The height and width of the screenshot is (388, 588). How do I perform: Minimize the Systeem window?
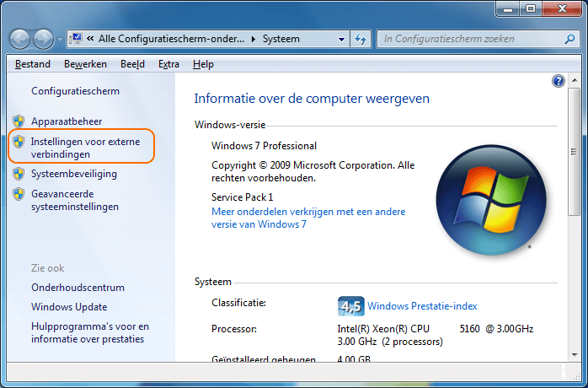[x=508, y=9]
